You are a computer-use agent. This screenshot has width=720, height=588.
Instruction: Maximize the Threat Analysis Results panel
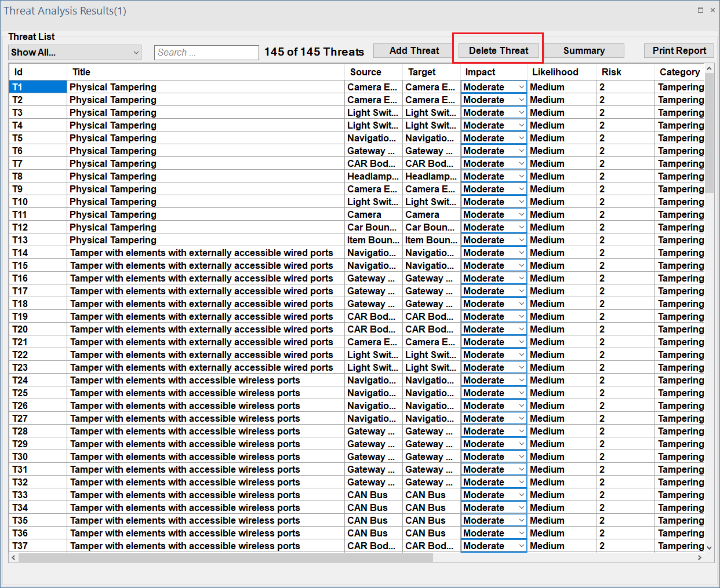[700, 10]
